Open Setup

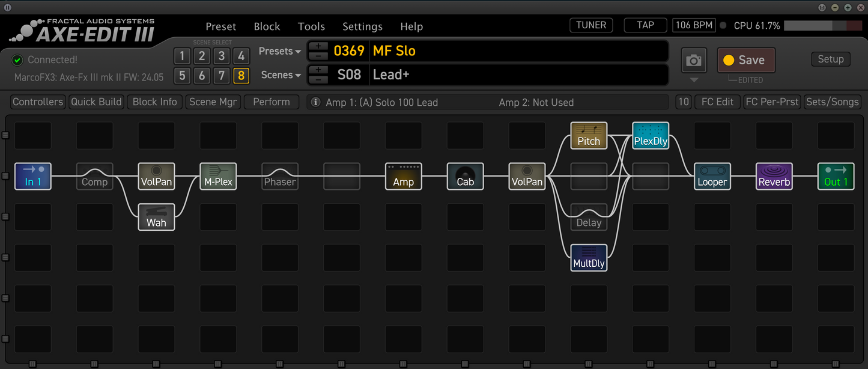(831, 59)
